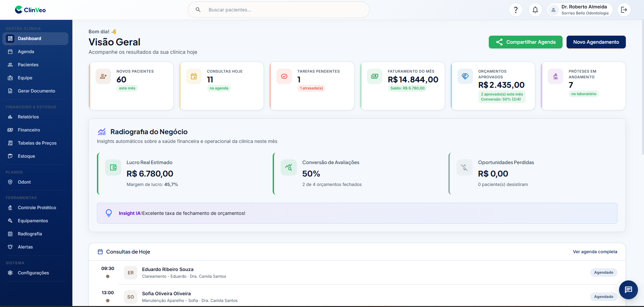The width and height of the screenshot is (644, 307).
Task: Click the Tarefas Pendentes check icon
Action: click(x=284, y=76)
